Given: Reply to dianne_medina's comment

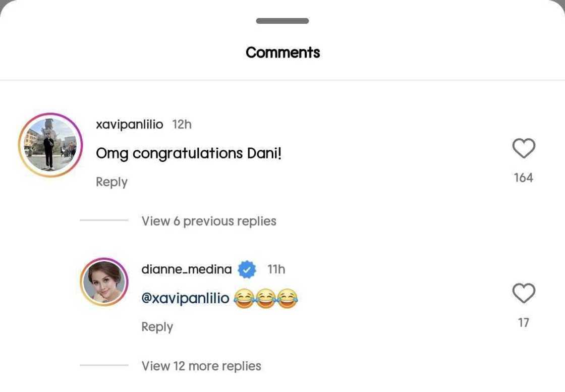Looking at the screenshot, I should tap(157, 327).
